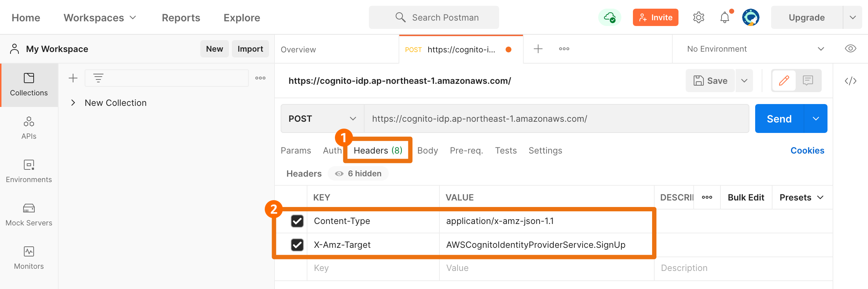Switch to the Params tab
This screenshot has height=289, width=868.
coord(296,150)
